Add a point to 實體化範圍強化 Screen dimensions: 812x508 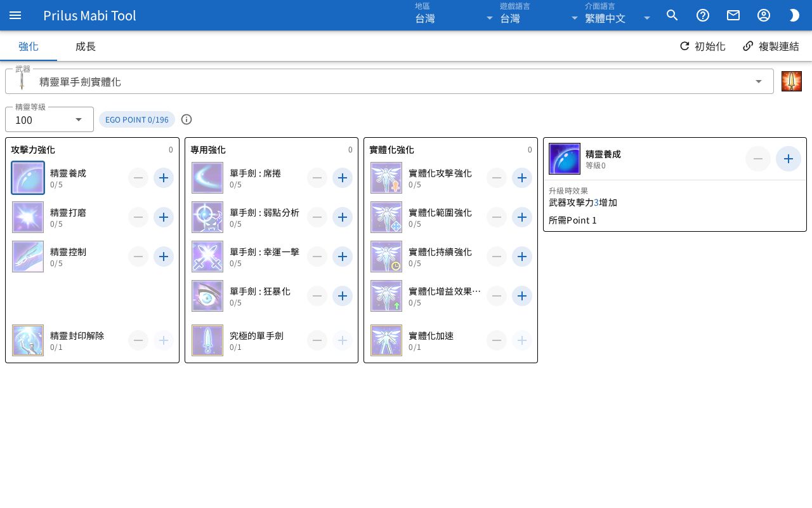pos(522,217)
